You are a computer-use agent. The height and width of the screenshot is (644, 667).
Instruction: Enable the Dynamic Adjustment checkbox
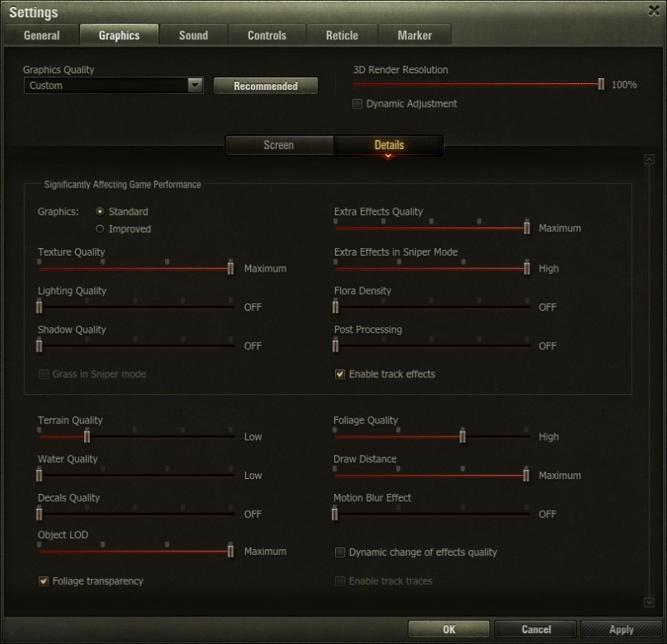(358, 103)
